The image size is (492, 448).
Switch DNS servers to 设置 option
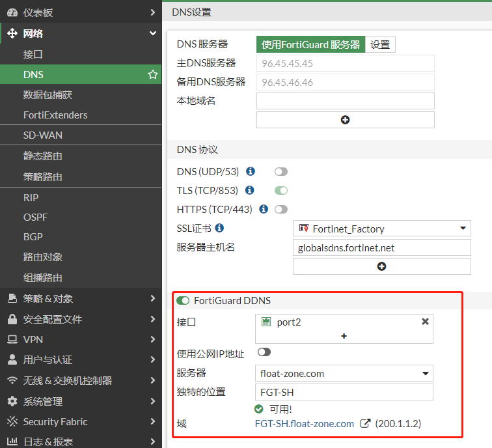380,44
